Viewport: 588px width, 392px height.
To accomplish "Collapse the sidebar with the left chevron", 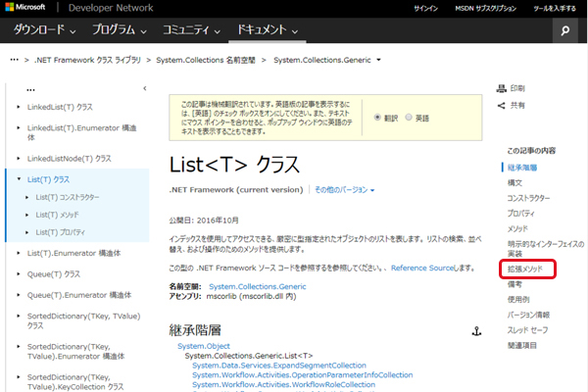I will point(145,88).
